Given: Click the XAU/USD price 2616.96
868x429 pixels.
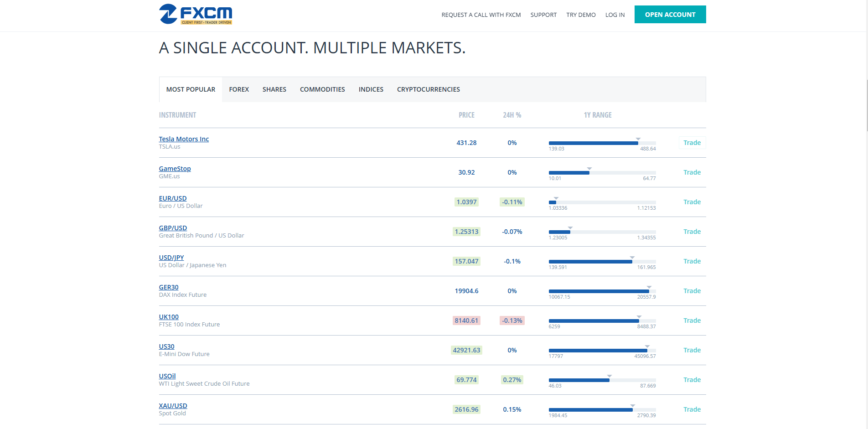Looking at the screenshot, I should tap(466, 409).
